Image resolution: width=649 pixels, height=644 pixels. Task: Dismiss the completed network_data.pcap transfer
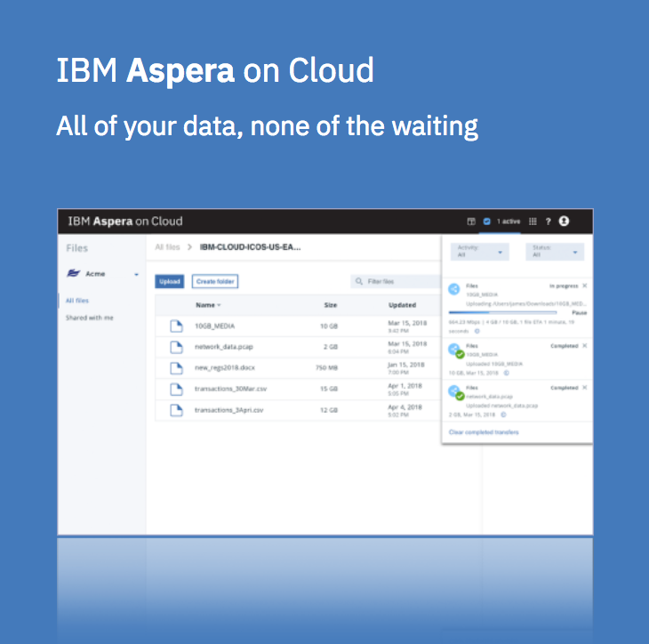pos(584,388)
